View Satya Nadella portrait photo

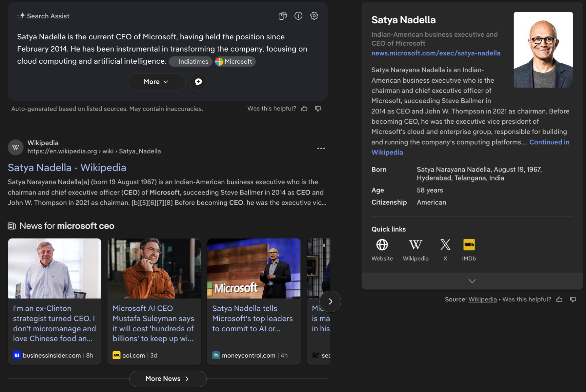(x=543, y=50)
